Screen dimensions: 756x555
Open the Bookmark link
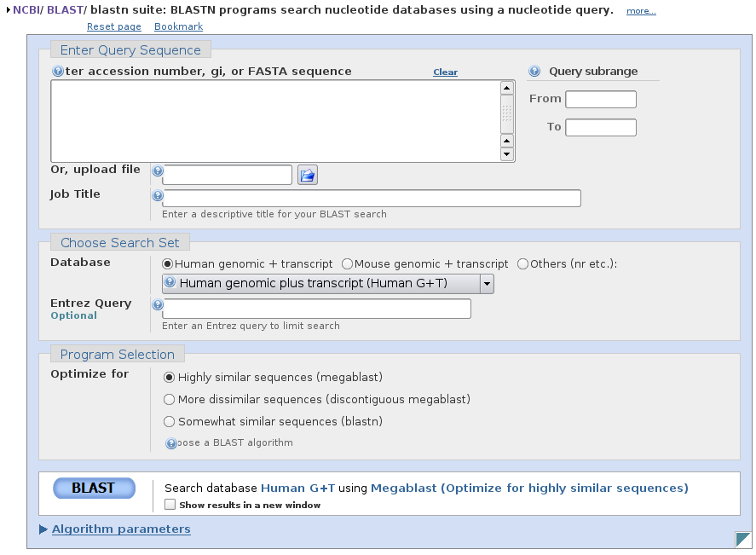(x=178, y=27)
